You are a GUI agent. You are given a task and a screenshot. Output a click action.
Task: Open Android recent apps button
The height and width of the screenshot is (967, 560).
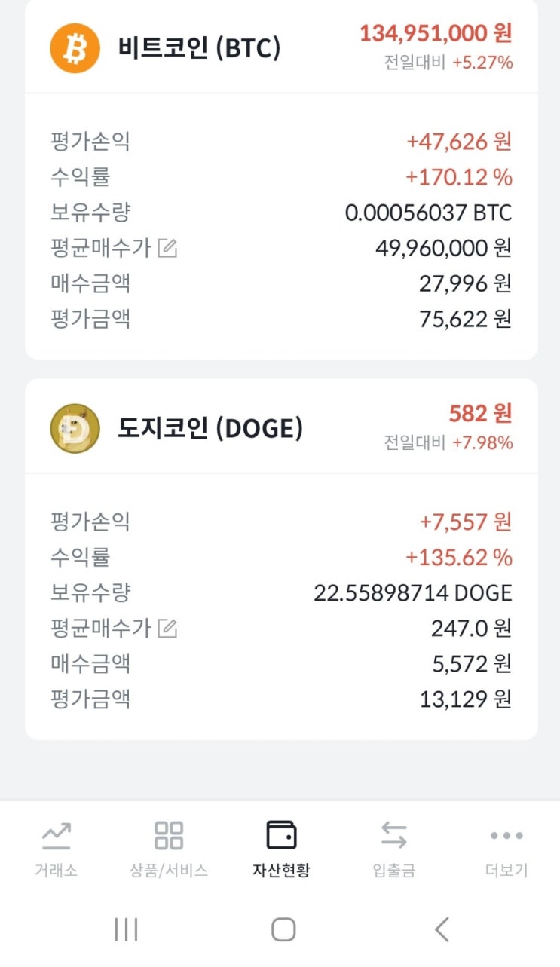pyautogui.click(x=126, y=929)
